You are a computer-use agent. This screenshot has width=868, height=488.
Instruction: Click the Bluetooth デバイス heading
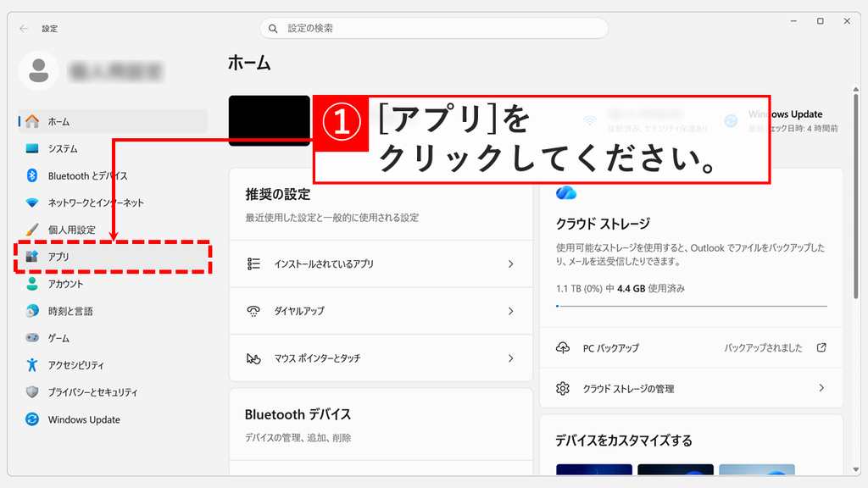[298, 414]
